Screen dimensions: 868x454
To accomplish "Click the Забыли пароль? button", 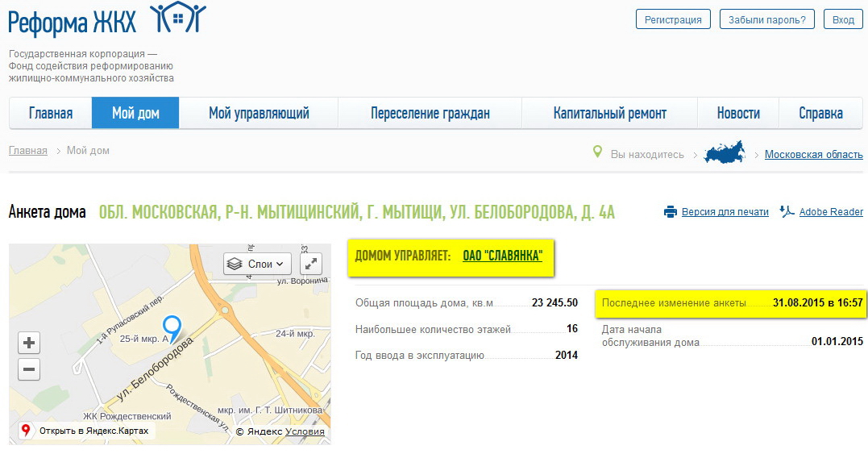I will [x=766, y=19].
